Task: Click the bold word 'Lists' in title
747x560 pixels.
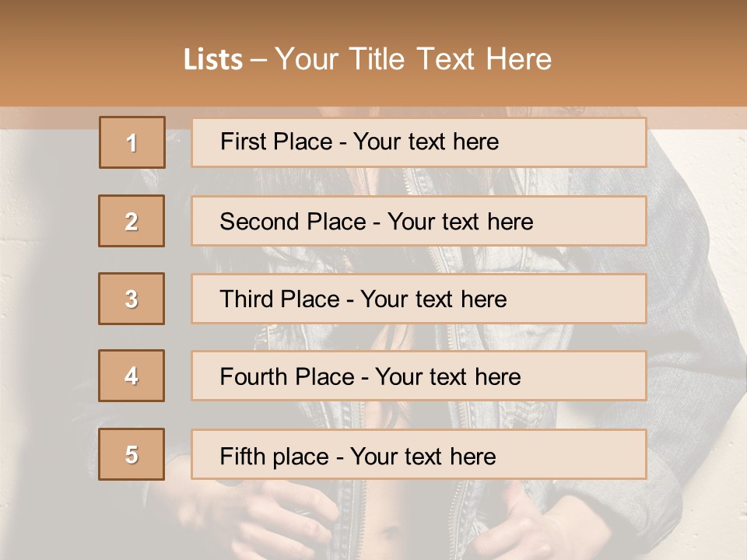Action: click(x=213, y=60)
